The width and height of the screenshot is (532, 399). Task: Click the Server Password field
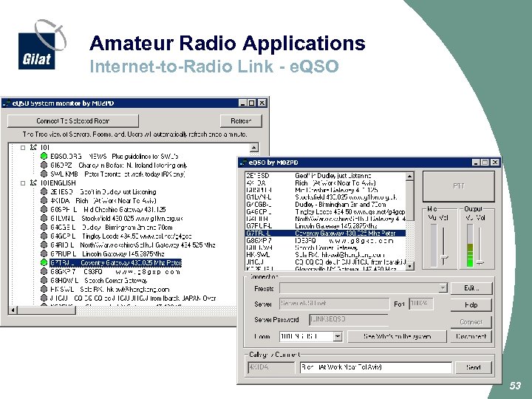click(x=349, y=320)
